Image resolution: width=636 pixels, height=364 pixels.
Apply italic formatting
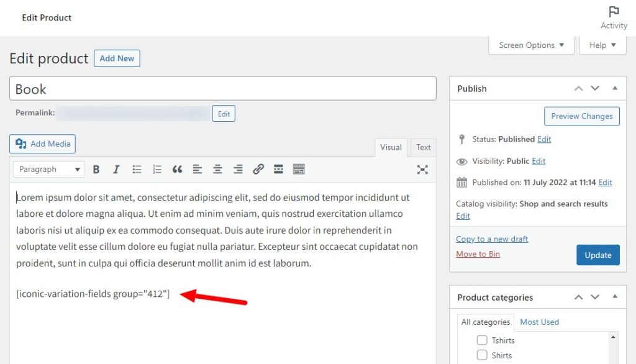click(116, 169)
